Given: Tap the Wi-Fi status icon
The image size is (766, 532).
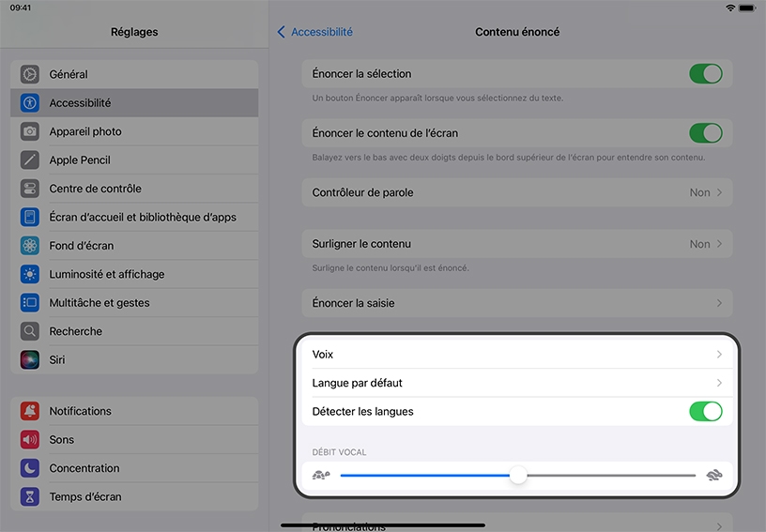Looking at the screenshot, I should click(730, 8).
